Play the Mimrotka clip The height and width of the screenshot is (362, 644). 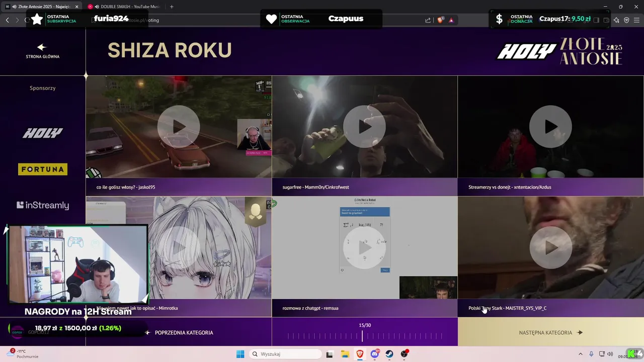point(179,247)
